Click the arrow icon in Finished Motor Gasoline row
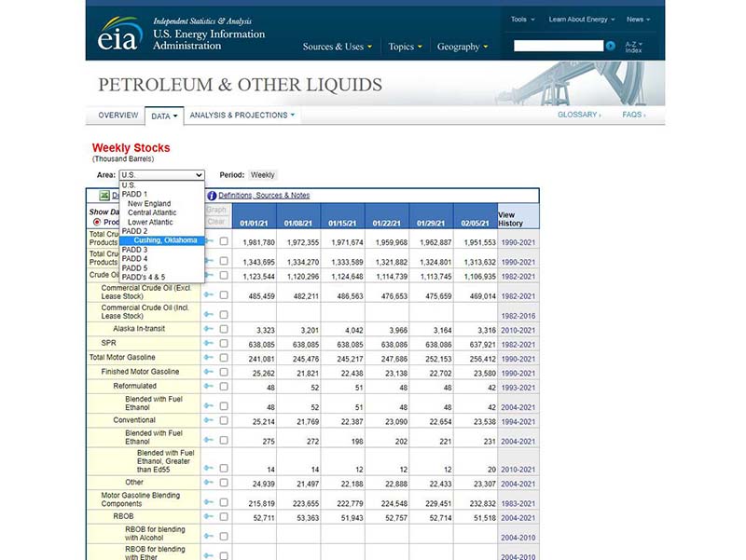The width and height of the screenshot is (746, 560). pos(208,372)
